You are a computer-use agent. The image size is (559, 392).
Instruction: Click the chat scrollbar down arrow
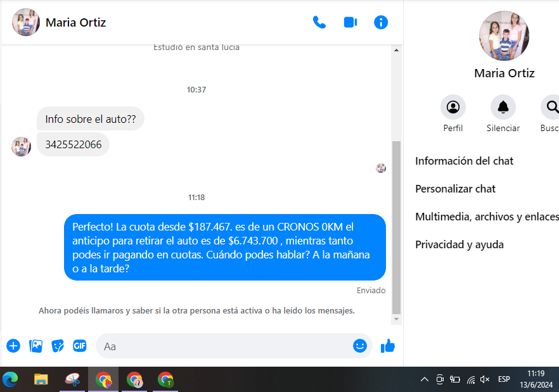point(397,320)
